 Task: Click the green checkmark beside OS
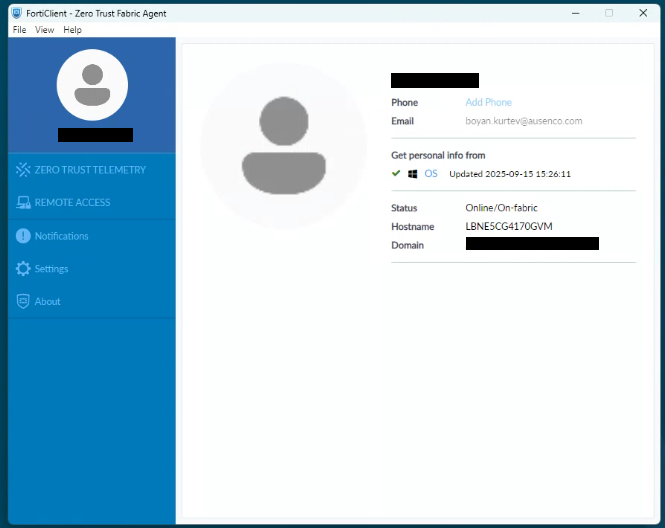click(396, 173)
